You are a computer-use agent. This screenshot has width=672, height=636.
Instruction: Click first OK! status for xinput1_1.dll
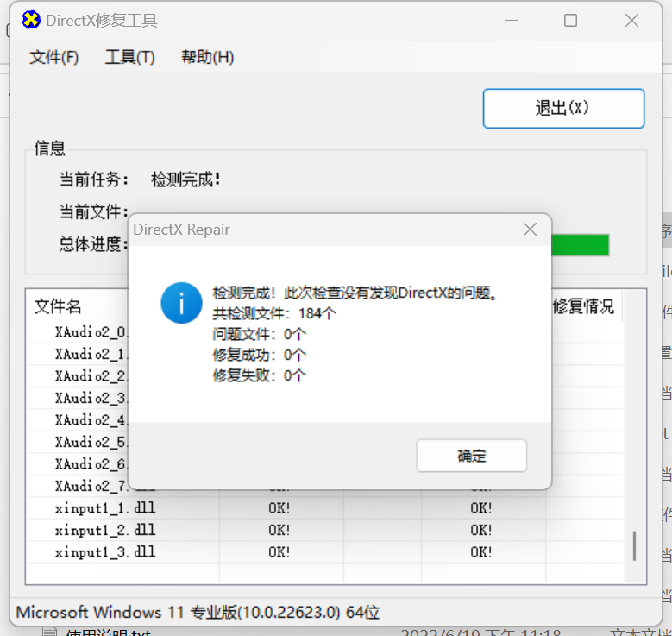point(279,508)
